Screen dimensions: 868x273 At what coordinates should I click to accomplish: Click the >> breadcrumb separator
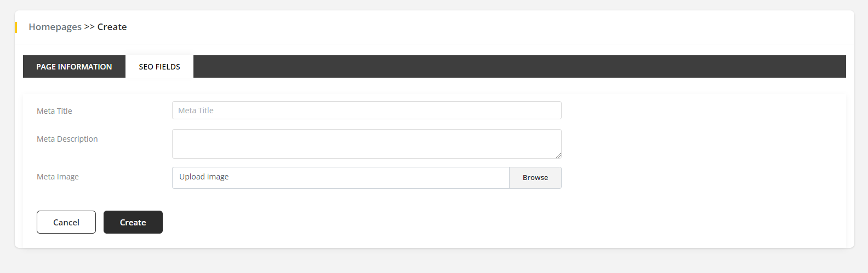pyautogui.click(x=89, y=27)
